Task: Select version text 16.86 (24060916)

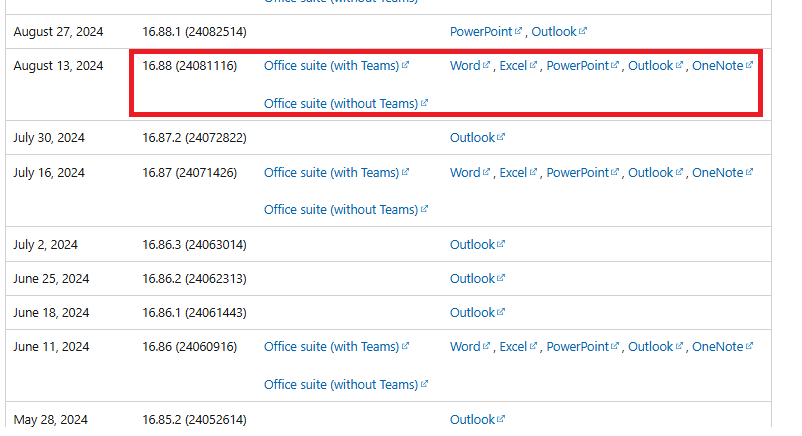Action: click(190, 347)
